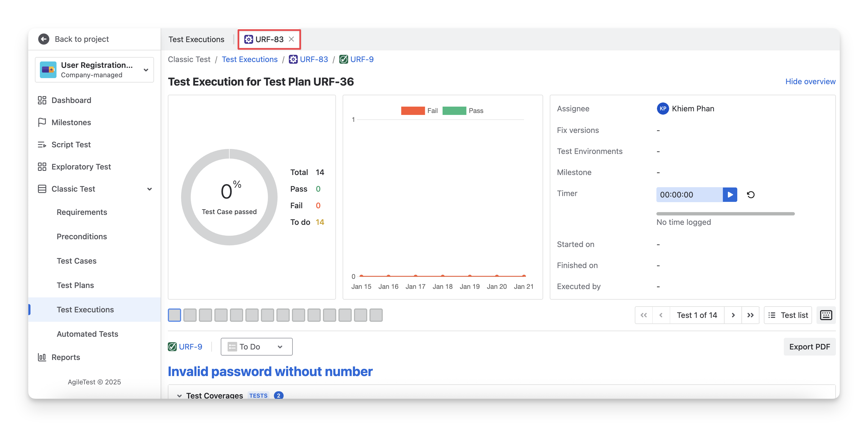This screenshot has height=427, width=868.
Task: Open the To Do status dropdown
Action: [x=256, y=346]
